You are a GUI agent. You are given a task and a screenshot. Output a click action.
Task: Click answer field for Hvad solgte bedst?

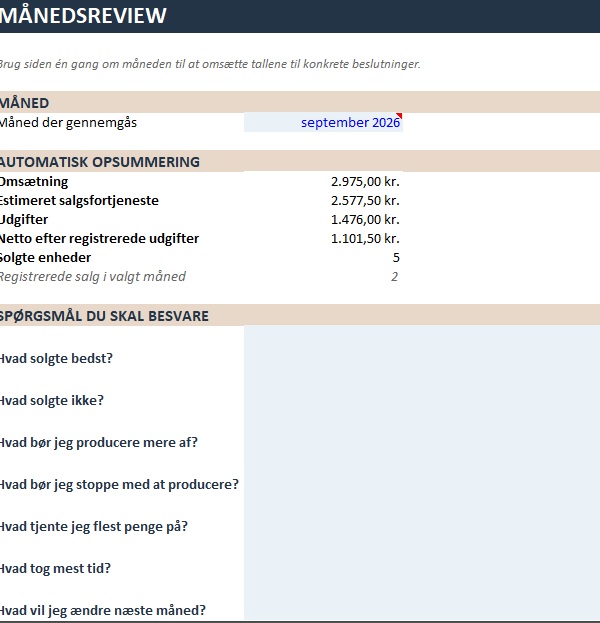(422, 358)
